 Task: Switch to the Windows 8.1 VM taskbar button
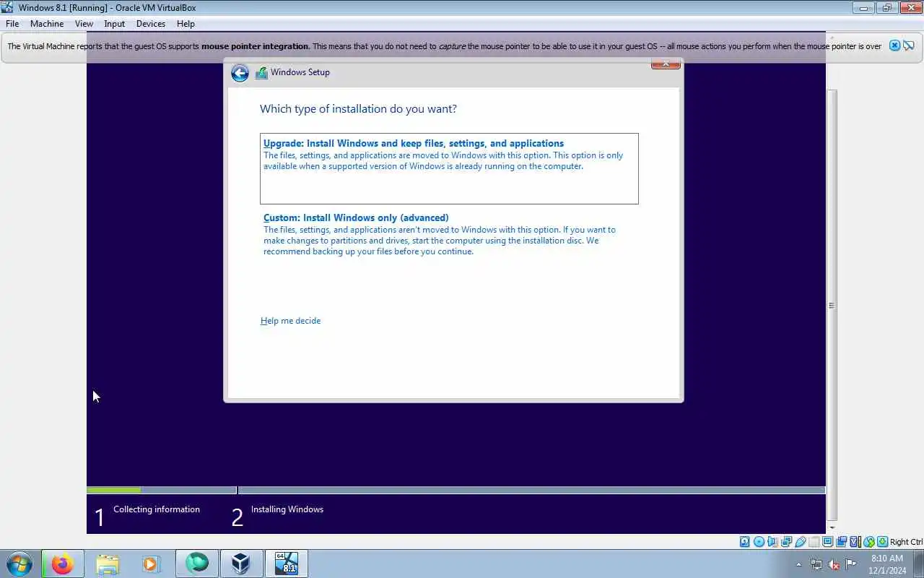(287, 564)
